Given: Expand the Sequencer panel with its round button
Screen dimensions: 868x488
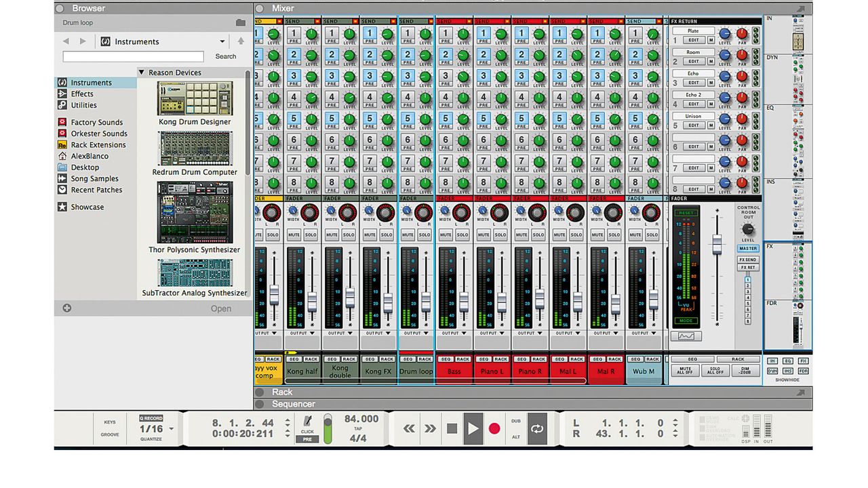Looking at the screenshot, I should [260, 405].
